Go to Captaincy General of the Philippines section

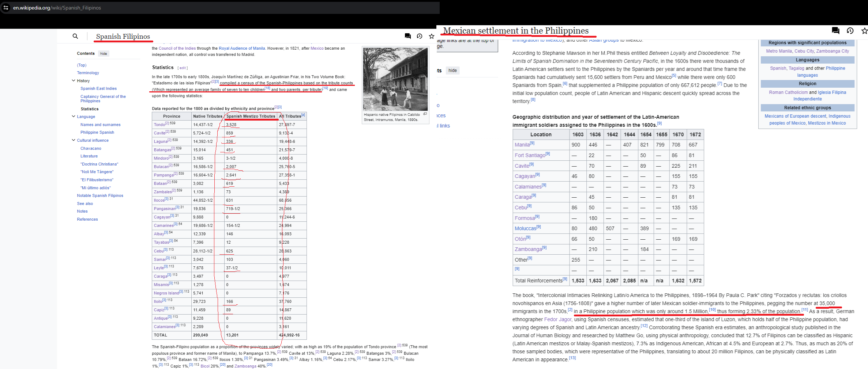coord(103,99)
